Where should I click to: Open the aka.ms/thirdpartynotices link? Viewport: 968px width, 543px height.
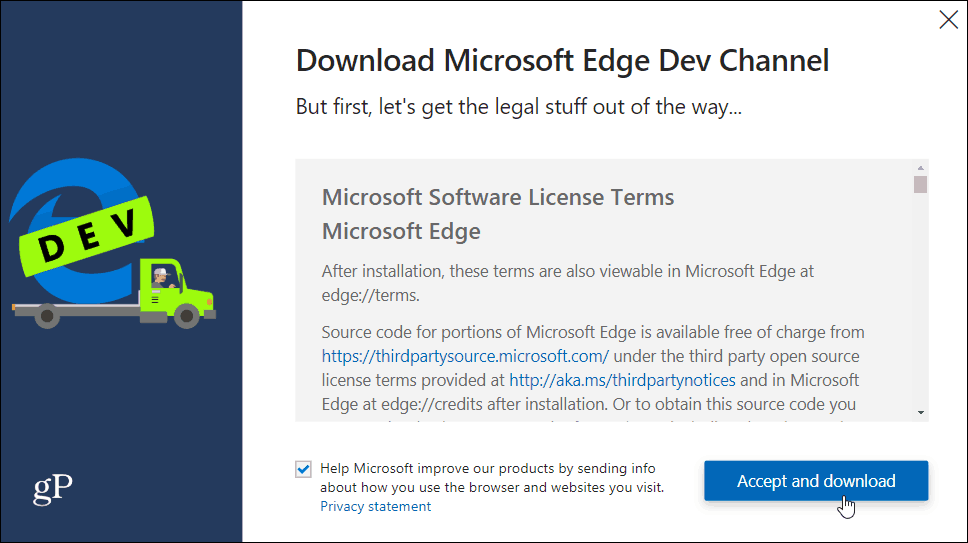point(622,380)
